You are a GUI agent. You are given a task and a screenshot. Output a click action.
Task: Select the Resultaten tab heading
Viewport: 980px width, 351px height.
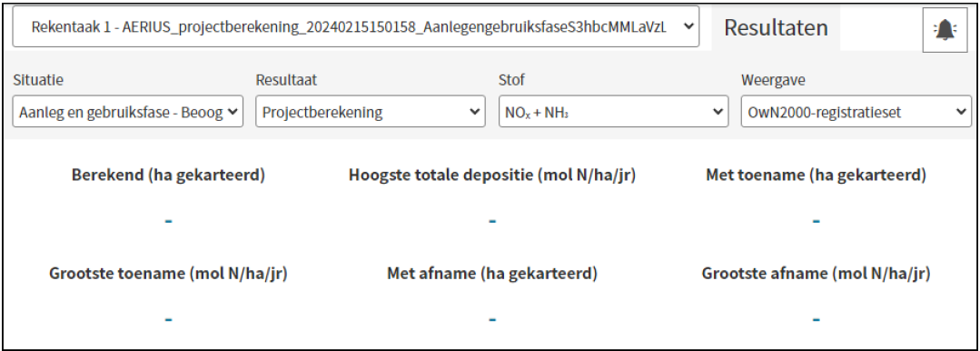click(777, 27)
